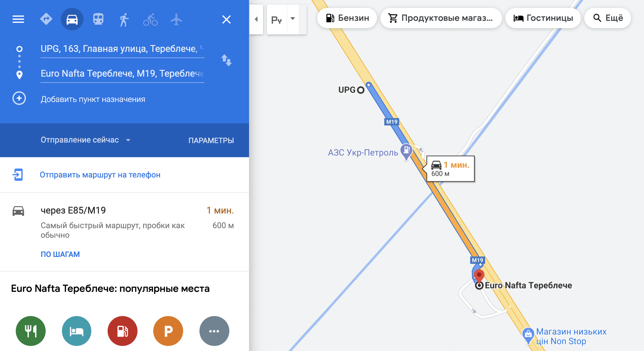Open the Ру language dropdown arrow
Image resolution: width=644 pixels, height=351 pixels.
(293, 19)
